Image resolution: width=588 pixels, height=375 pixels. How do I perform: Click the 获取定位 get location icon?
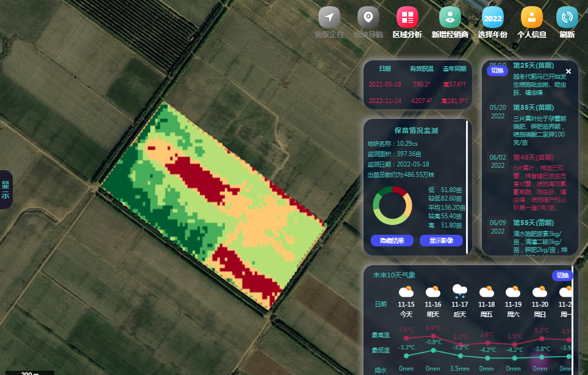click(329, 17)
